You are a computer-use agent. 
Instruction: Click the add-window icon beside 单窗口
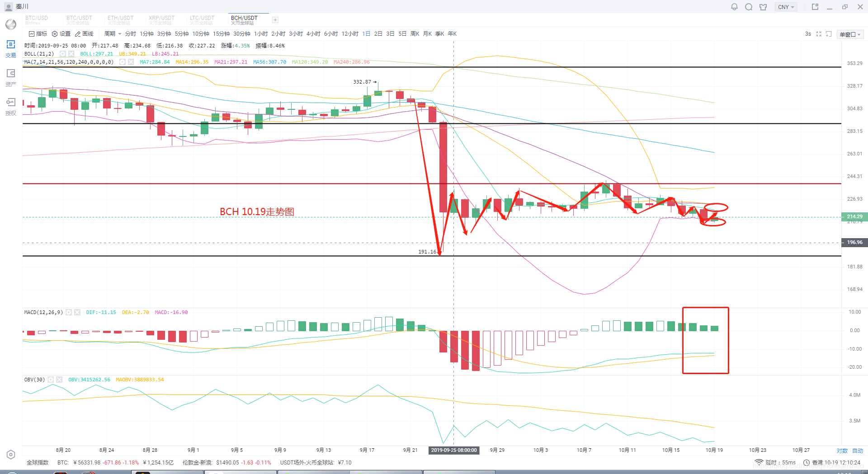pyautogui.click(x=829, y=34)
